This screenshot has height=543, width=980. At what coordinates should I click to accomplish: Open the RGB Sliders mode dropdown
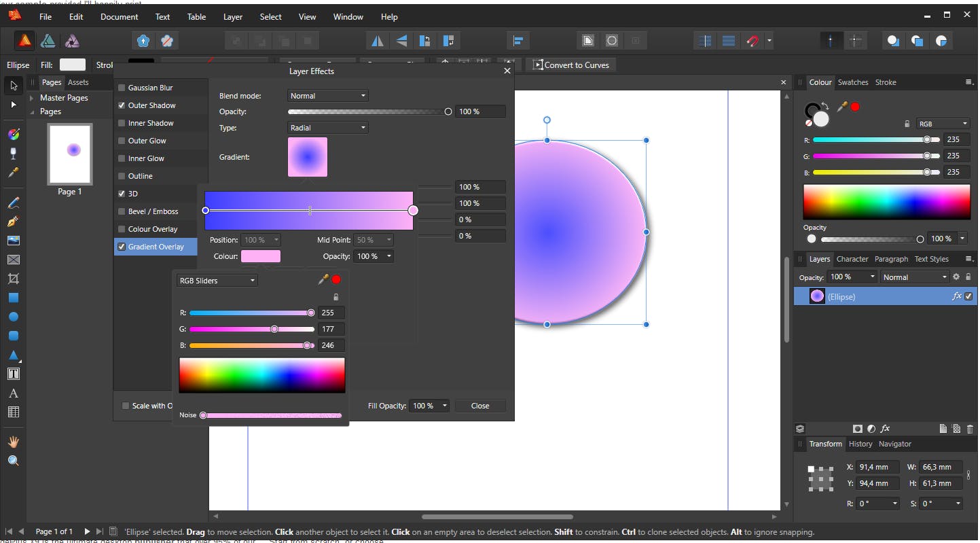point(217,281)
